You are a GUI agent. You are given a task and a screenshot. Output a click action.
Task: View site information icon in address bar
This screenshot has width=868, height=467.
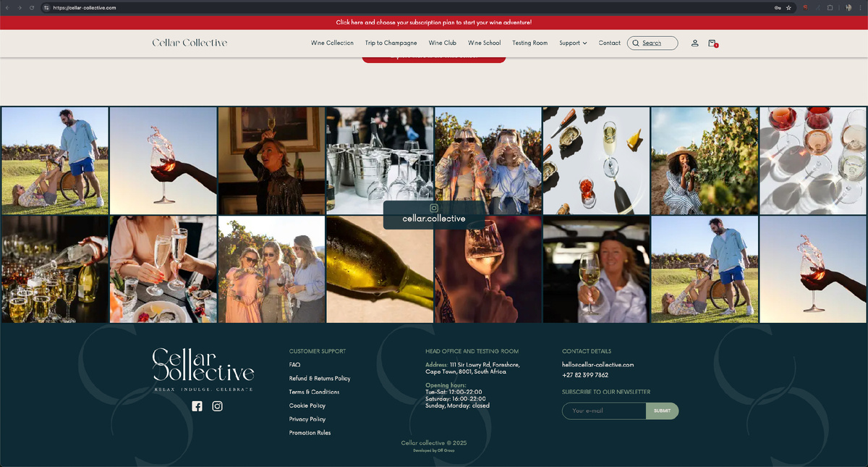(46, 8)
